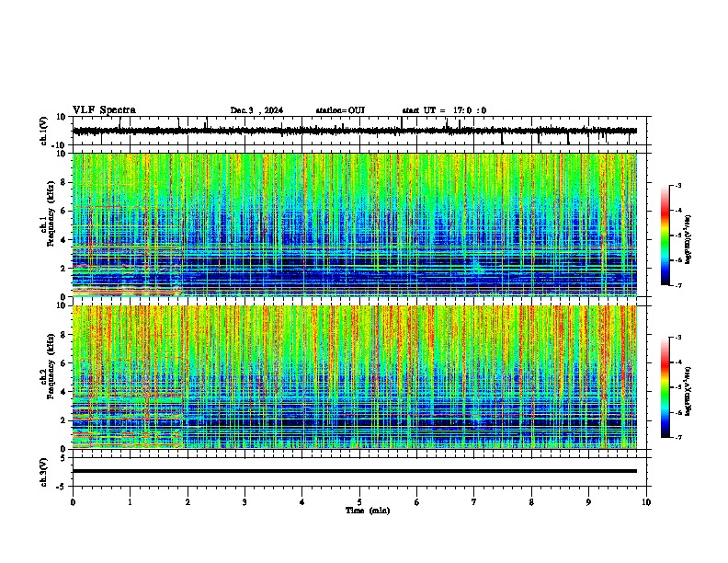Select the "start UT = 17:0 :0" text
This screenshot has height=563, width=728.
444,110
